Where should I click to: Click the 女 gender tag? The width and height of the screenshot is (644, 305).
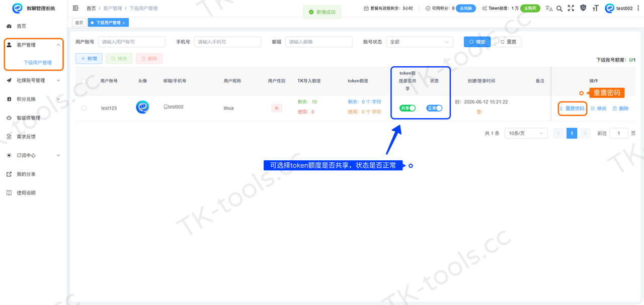277,108
